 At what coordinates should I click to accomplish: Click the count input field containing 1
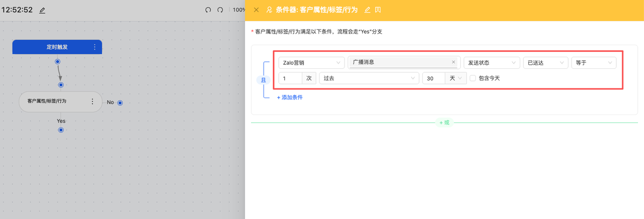tap(290, 78)
